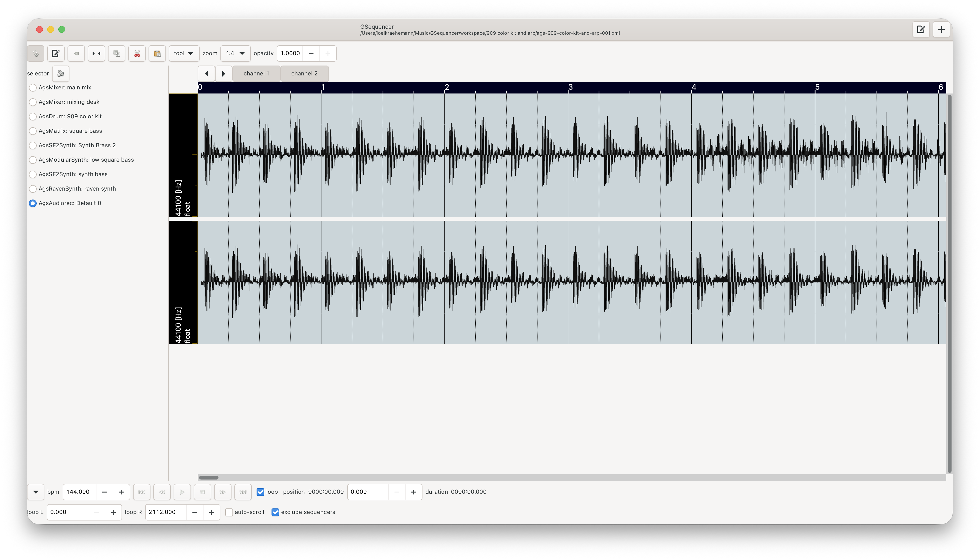Click the edit icon in title bar
The width and height of the screenshot is (980, 560).
(921, 30)
